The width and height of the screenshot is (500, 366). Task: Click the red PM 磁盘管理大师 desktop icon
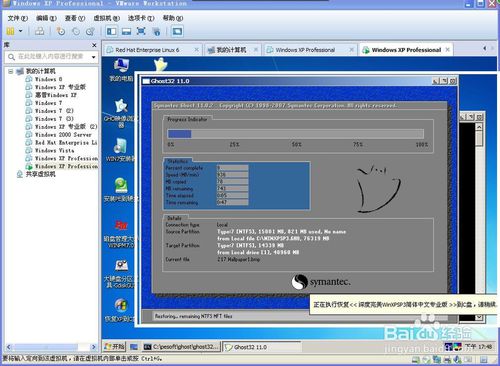point(121,233)
